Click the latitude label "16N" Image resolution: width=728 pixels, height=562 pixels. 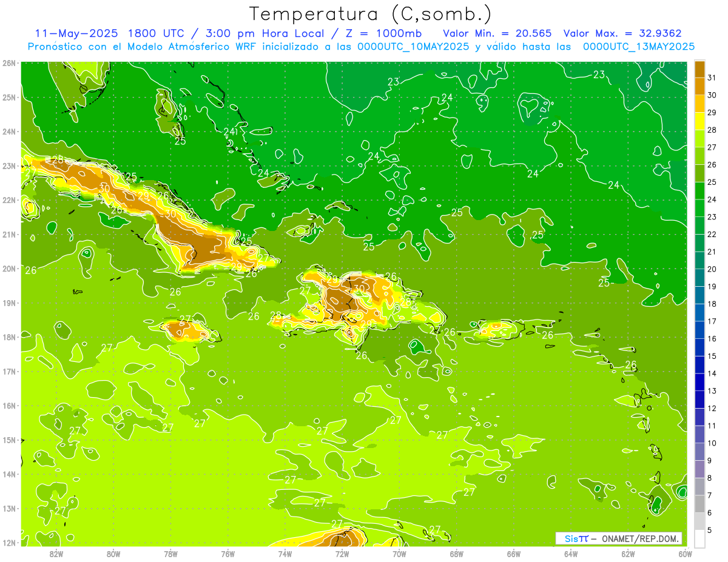click(x=9, y=406)
